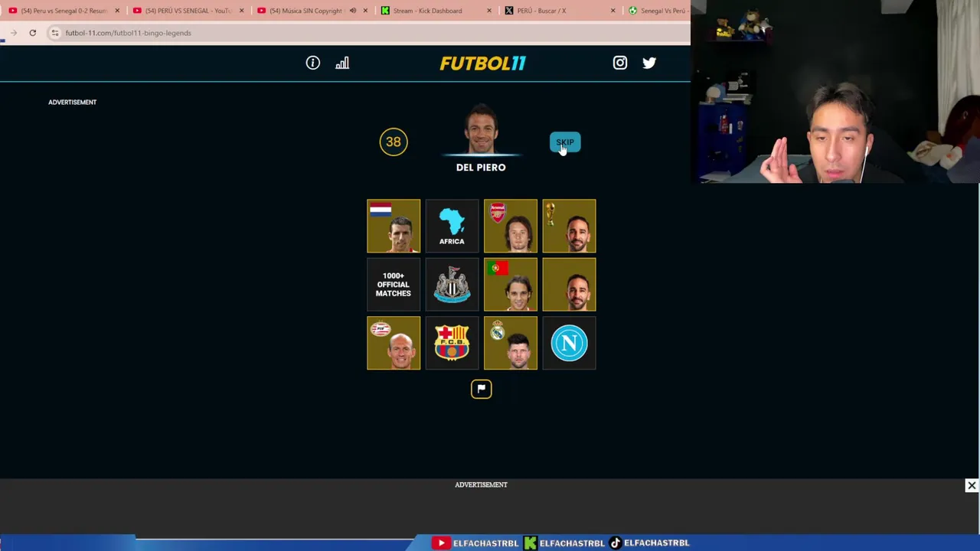Open the game info icon
Viewport: 980px width, 551px height.
[312, 63]
